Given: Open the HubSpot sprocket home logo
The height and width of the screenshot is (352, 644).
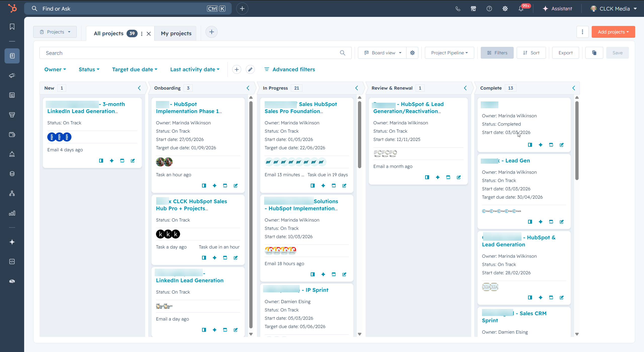Looking at the screenshot, I should (12, 8).
